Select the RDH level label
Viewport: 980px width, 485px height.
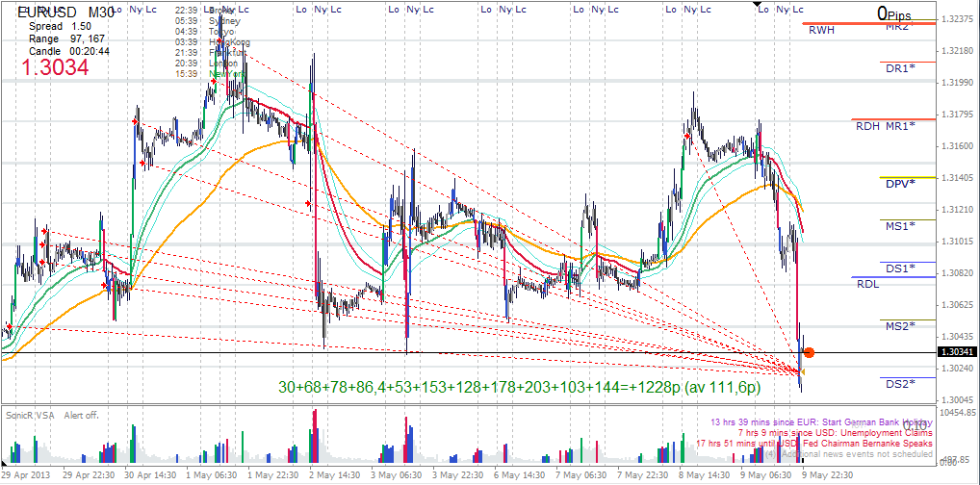click(x=868, y=126)
